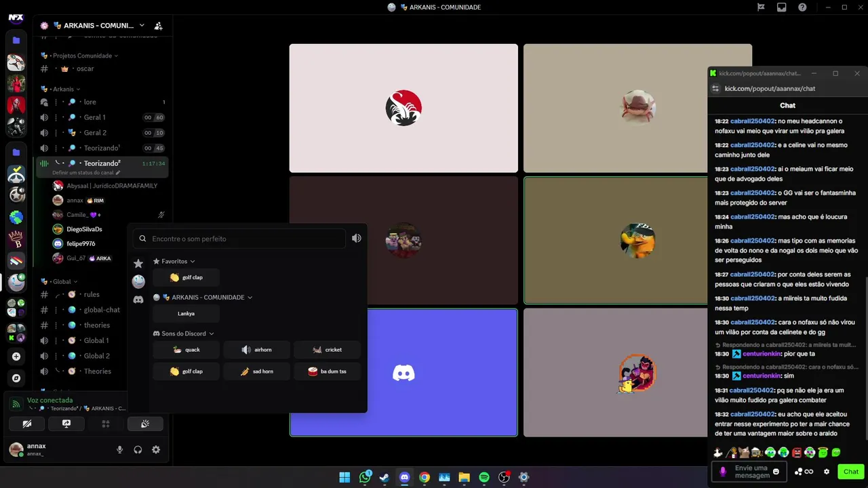Open the oscar text channel
The height and width of the screenshot is (488, 868).
point(102,68)
